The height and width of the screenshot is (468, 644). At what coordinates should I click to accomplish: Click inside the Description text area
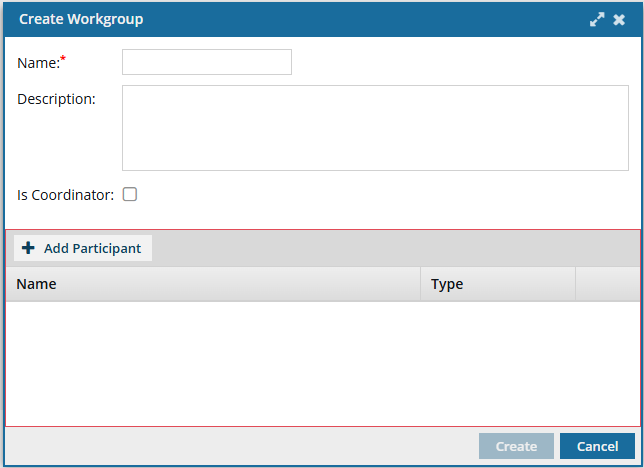coord(375,127)
